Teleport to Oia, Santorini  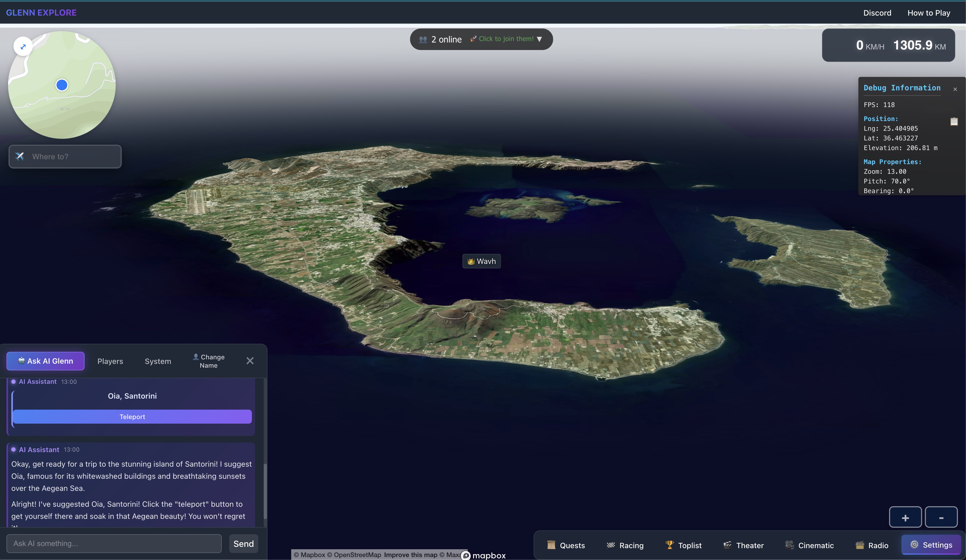[132, 417]
